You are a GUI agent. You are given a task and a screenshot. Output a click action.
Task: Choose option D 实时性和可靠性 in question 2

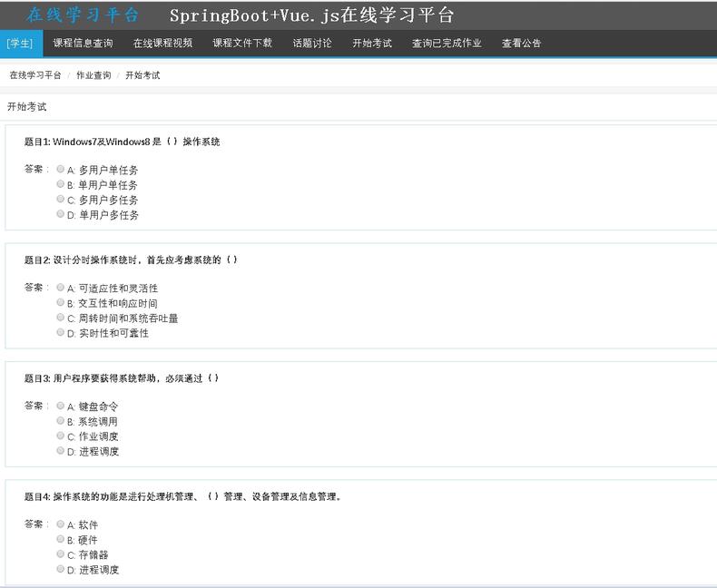point(61,332)
